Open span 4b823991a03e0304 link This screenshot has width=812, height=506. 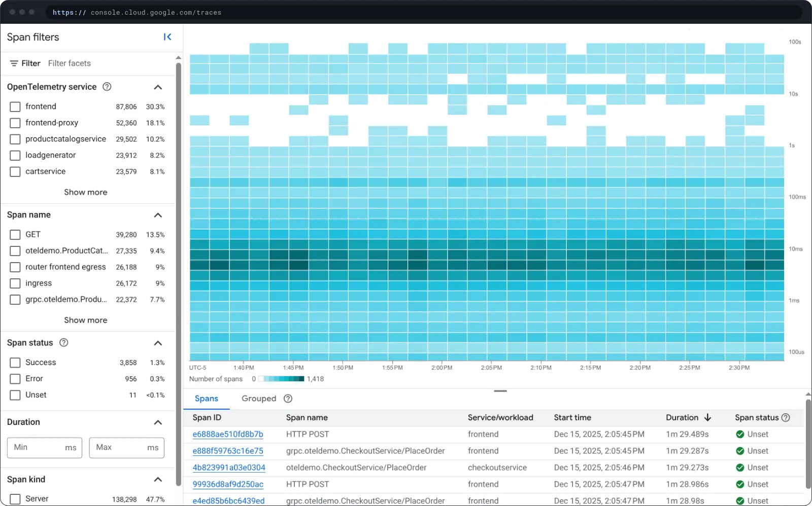[x=229, y=468]
